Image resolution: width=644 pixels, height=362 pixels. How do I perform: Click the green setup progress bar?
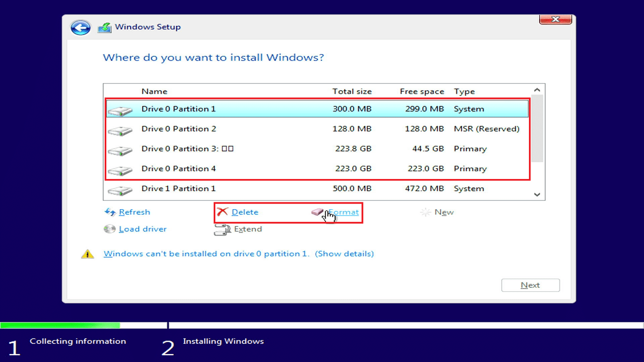coord(60,325)
